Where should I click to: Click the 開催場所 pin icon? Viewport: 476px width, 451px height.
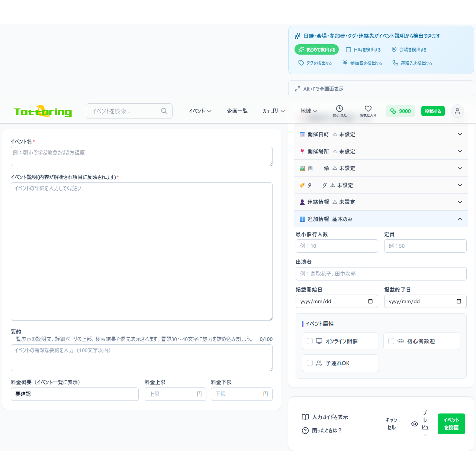pyautogui.click(x=302, y=151)
